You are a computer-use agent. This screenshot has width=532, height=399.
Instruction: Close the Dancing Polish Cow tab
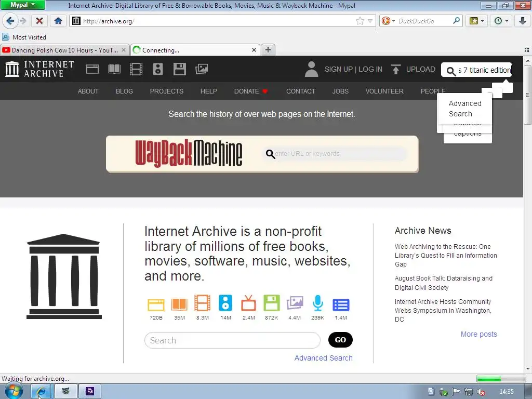point(124,50)
